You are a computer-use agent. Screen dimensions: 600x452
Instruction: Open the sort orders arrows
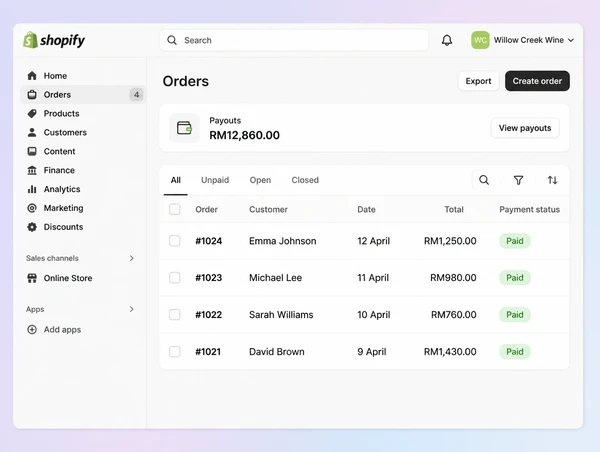click(x=552, y=180)
